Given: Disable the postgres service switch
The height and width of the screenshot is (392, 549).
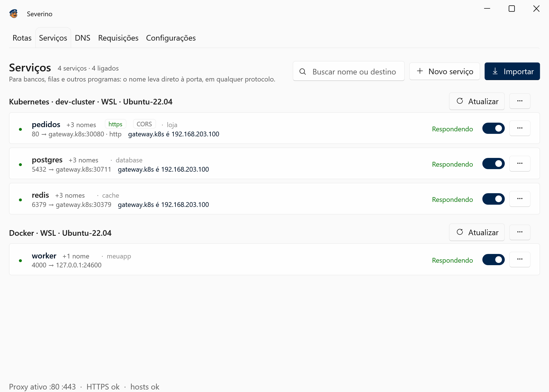Looking at the screenshot, I should pyautogui.click(x=493, y=164).
